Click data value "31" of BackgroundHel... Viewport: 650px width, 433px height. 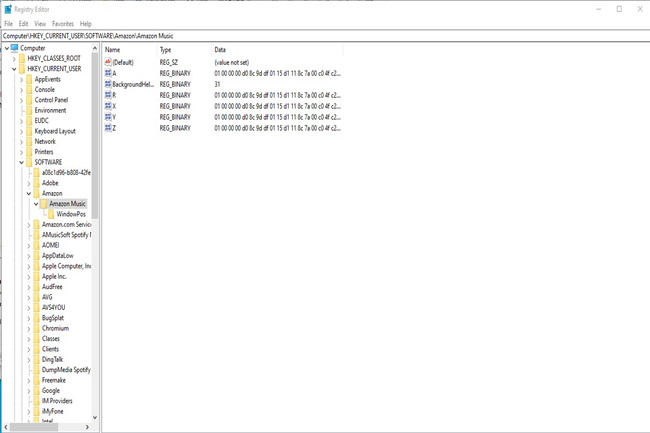(217, 84)
